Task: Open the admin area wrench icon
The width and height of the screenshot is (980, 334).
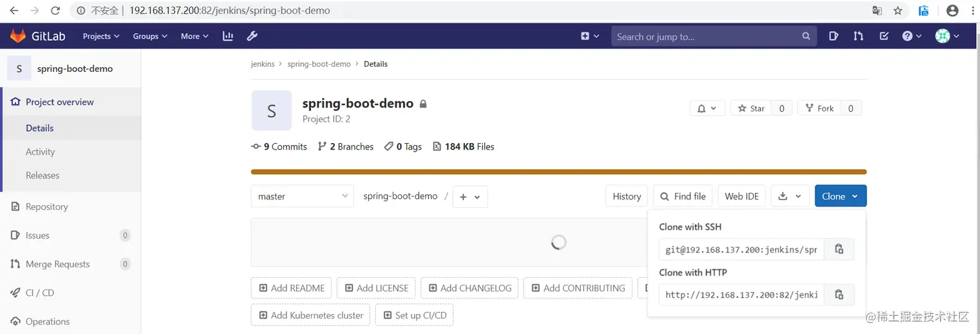Action: click(x=252, y=36)
